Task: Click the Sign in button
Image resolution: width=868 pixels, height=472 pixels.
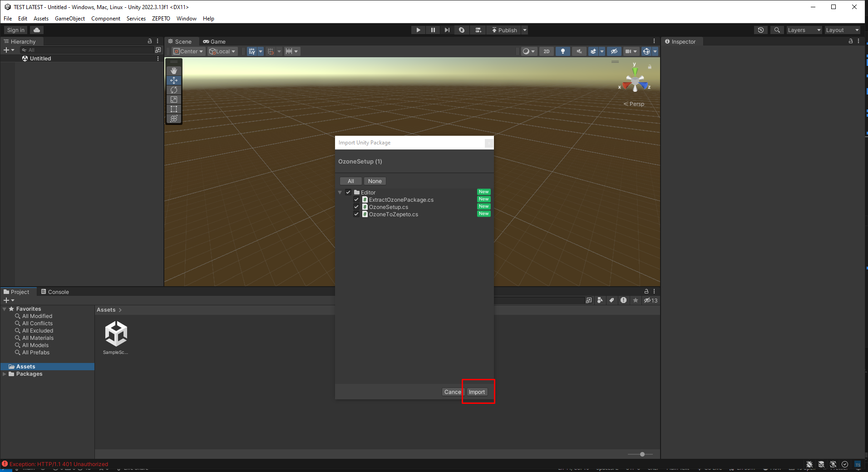Action: click(x=16, y=30)
